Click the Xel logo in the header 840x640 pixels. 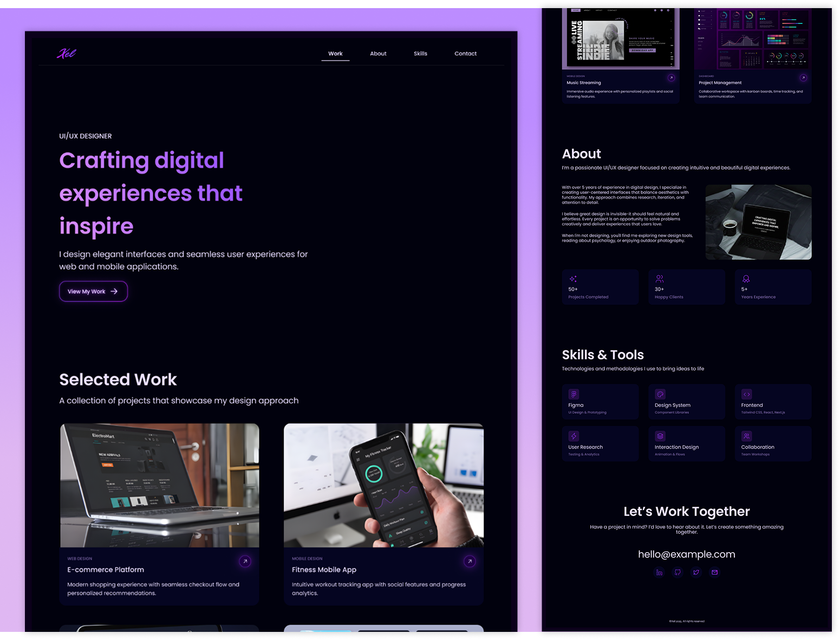point(67,54)
